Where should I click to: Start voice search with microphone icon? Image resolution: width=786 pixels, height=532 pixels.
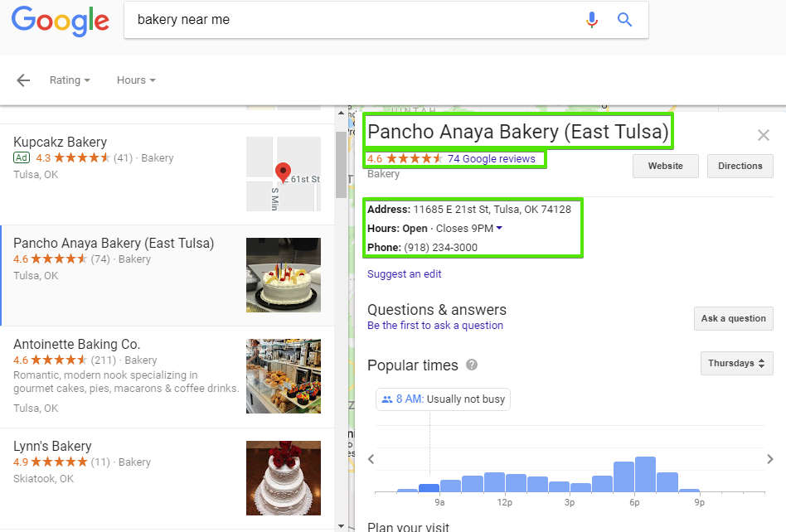(x=591, y=20)
